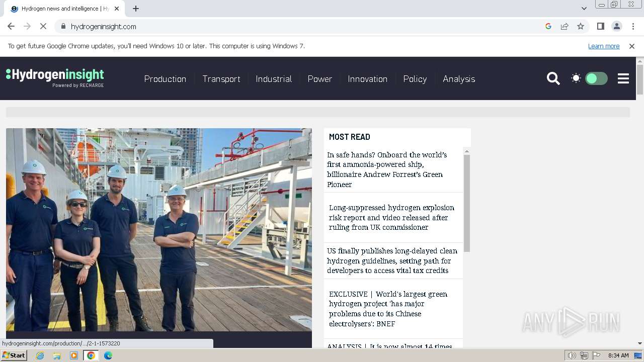
Task: Expand the tab search chevron
Action: click(x=584, y=9)
